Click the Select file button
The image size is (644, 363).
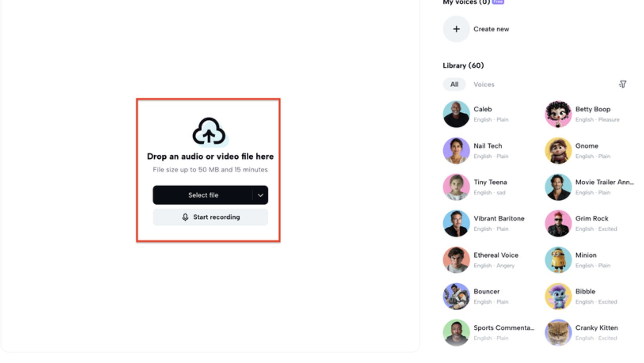pyautogui.click(x=203, y=195)
